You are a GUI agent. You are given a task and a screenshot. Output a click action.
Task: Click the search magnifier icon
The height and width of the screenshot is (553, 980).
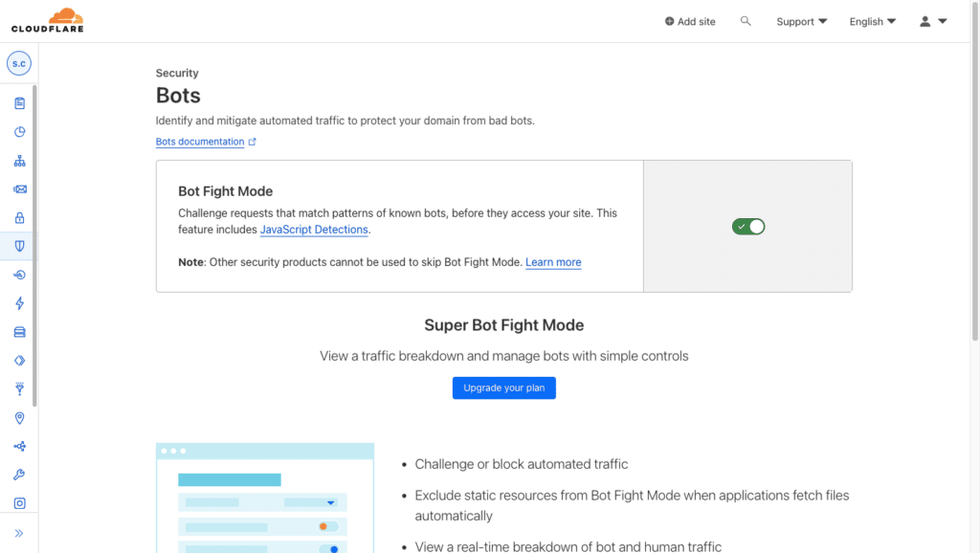[x=745, y=21]
